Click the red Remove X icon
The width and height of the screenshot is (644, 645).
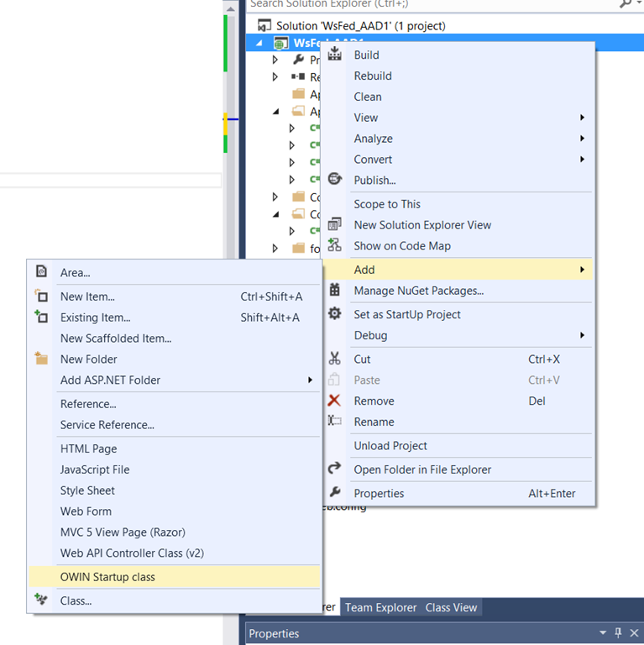point(334,401)
